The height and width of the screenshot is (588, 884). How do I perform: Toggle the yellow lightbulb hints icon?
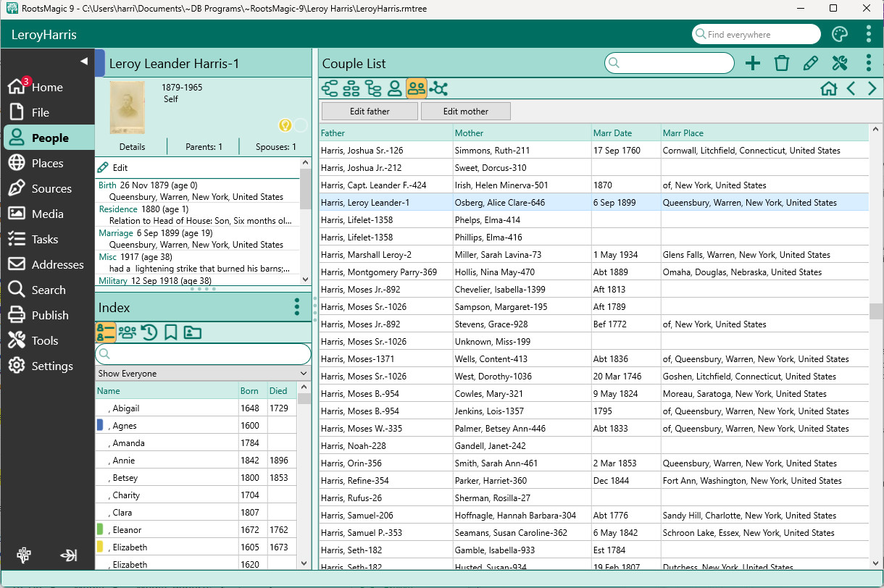(285, 125)
